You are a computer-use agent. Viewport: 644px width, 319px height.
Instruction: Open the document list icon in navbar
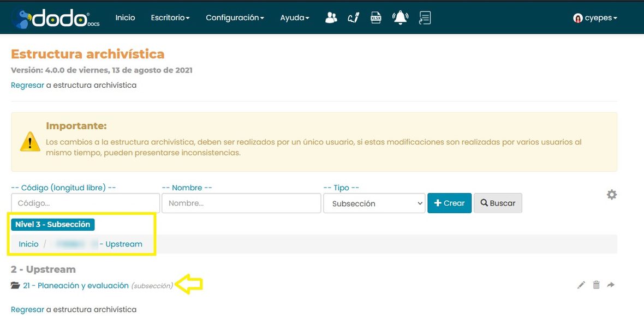point(425,17)
